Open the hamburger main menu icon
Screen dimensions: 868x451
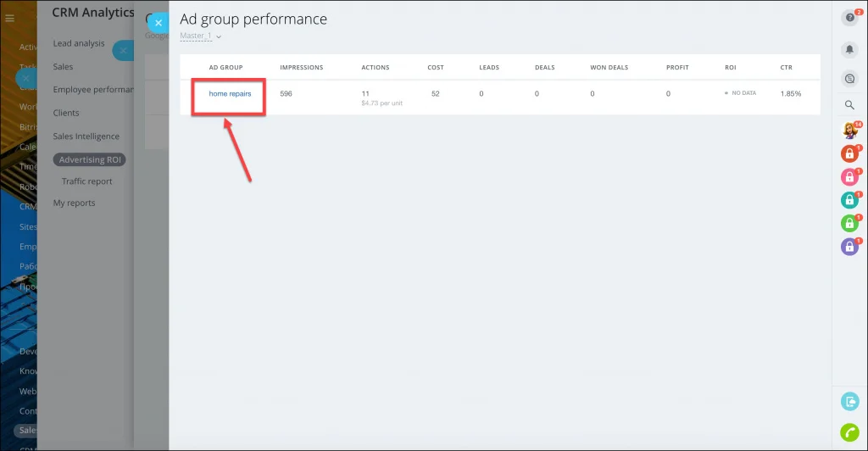coord(9,19)
